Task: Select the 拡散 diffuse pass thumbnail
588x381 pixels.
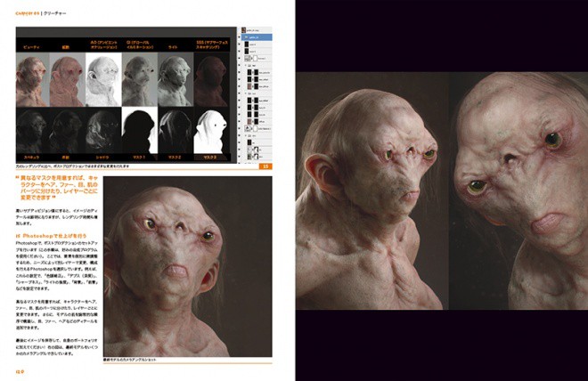Action: pos(67,79)
